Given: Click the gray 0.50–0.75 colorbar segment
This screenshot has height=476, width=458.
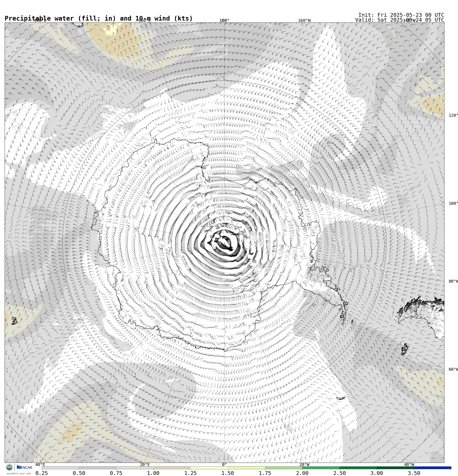Looking at the screenshot, I should pyautogui.click(x=97, y=468).
